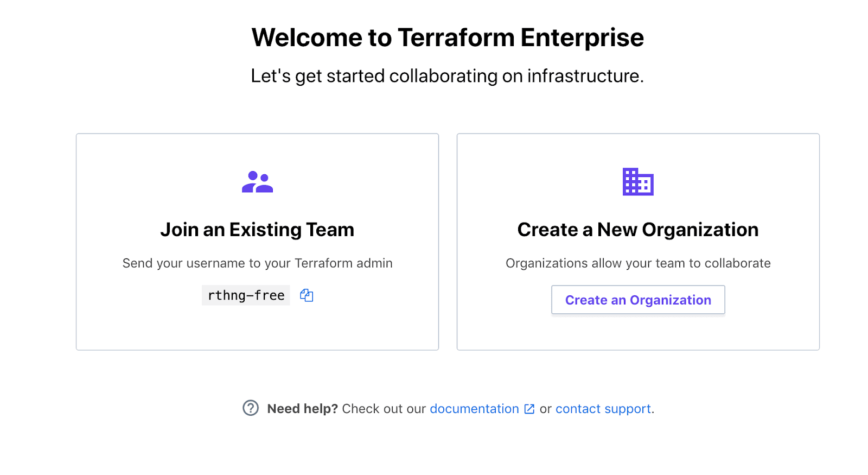This screenshot has width=868, height=475.
Task: Click the Create a New Organization heading
Action: 638,230
